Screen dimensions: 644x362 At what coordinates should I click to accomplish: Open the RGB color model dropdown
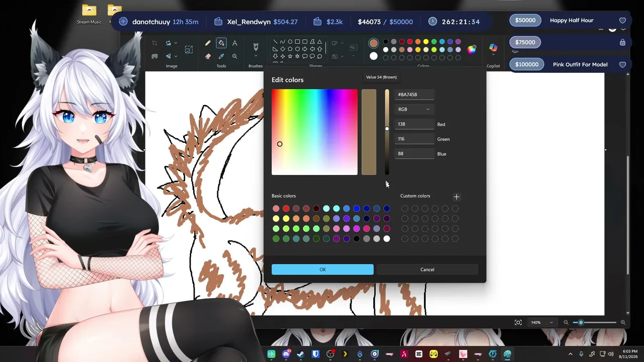click(414, 109)
